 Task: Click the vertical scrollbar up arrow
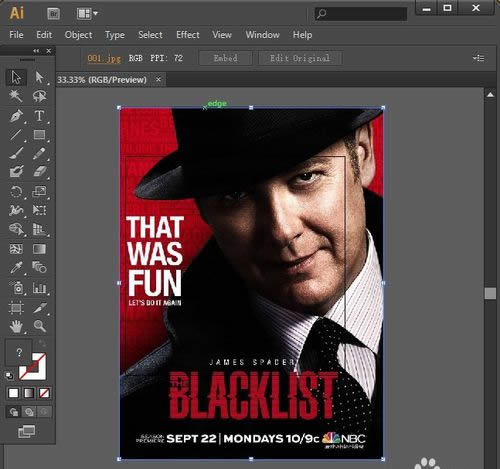[490, 95]
